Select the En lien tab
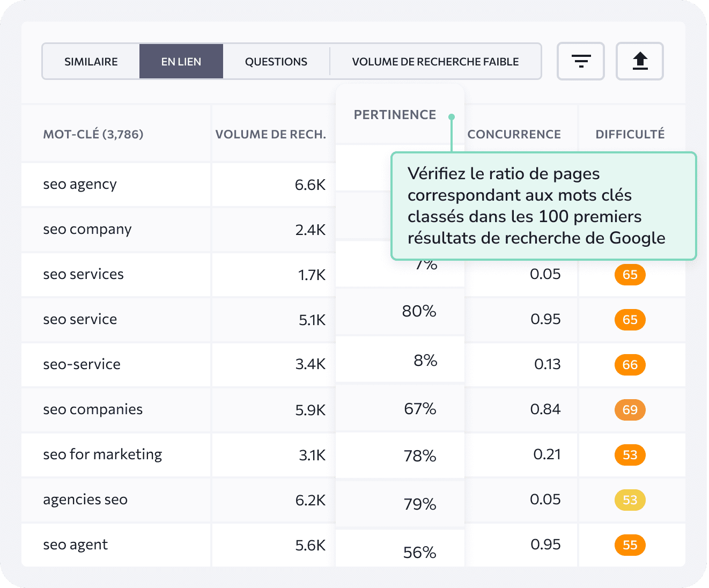Image resolution: width=709 pixels, height=588 pixels. click(x=181, y=62)
